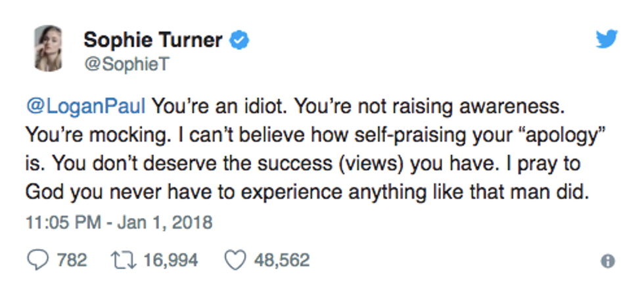Click the blue verified badge
The image size is (644, 283).
point(238,41)
